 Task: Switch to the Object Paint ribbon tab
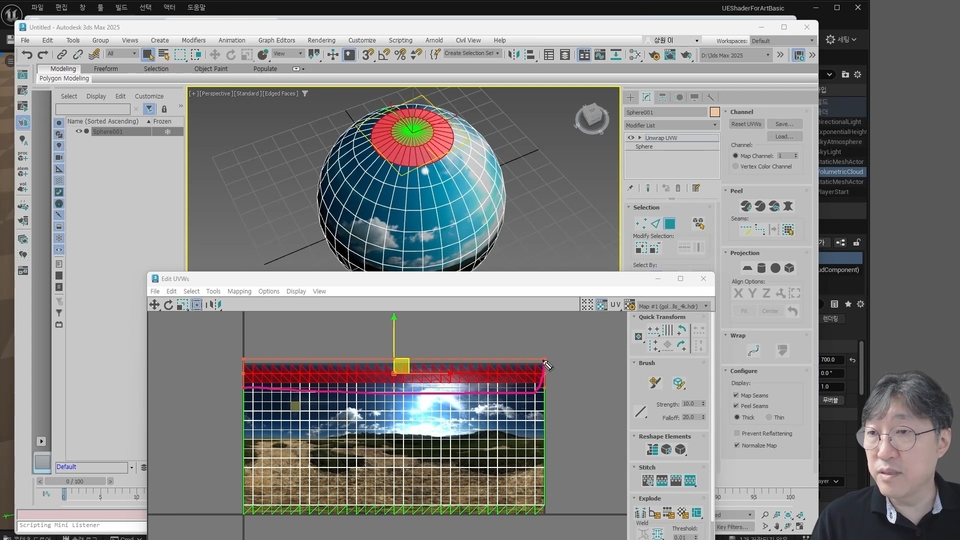click(x=211, y=69)
